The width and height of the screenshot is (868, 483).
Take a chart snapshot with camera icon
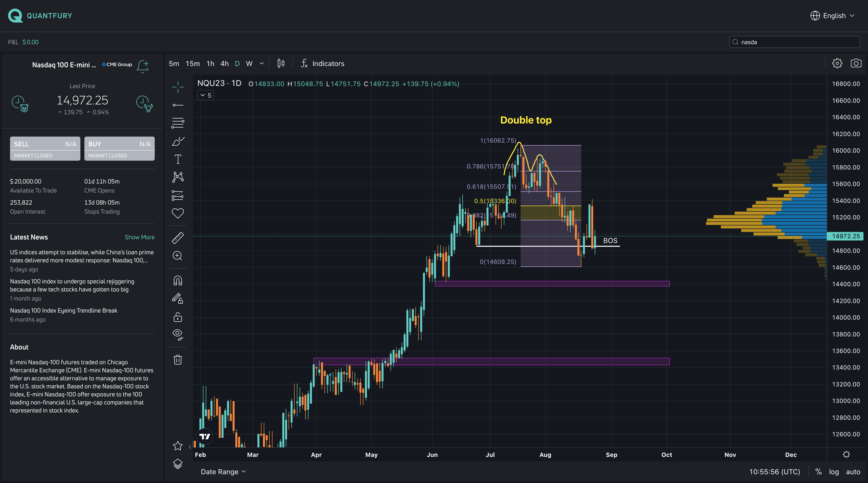pos(856,63)
